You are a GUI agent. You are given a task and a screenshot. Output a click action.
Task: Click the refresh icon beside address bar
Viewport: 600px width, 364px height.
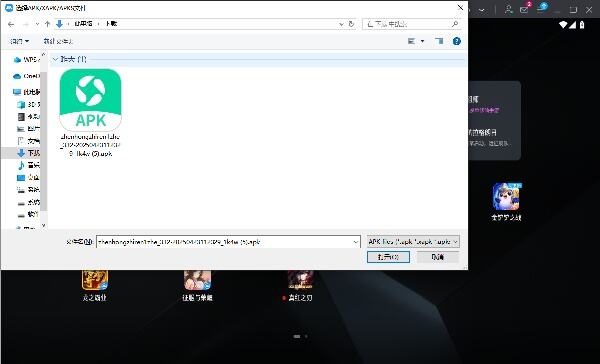pyautogui.click(x=351, y=24)
